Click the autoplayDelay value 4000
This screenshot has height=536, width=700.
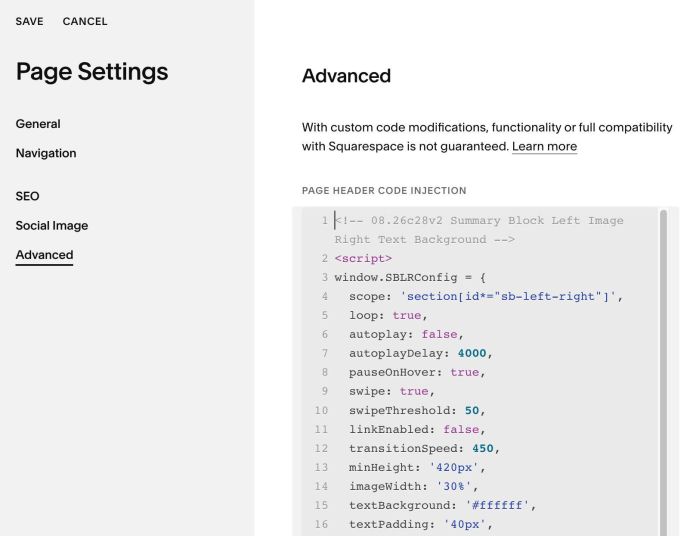[472, 353]
